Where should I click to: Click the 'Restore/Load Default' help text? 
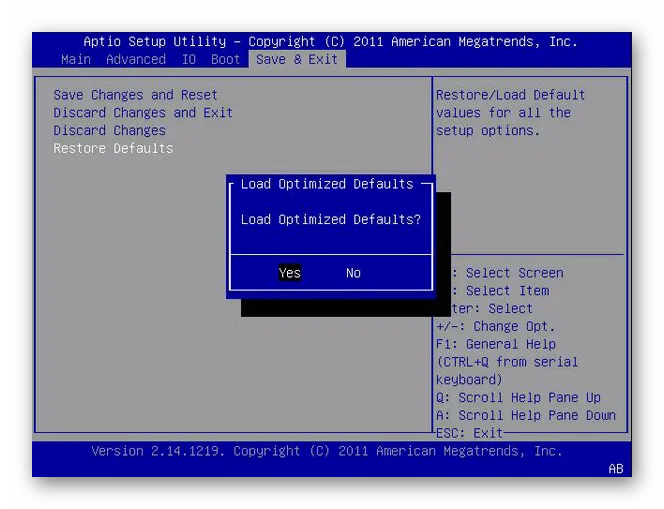click(x=511, y=95)
